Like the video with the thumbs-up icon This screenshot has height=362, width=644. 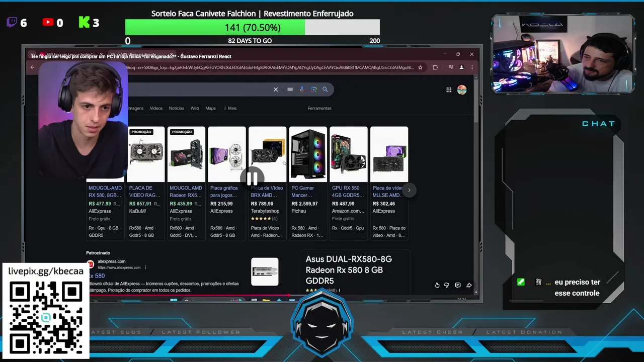(437, 285)
